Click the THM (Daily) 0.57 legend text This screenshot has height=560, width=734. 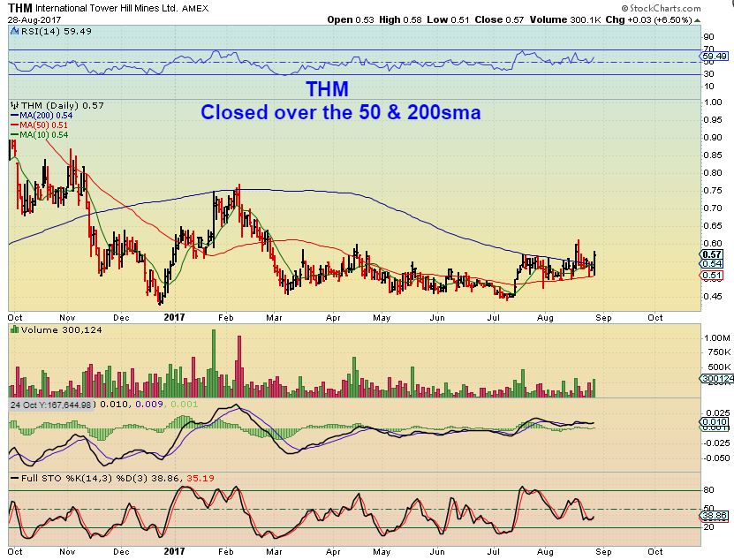63,106
